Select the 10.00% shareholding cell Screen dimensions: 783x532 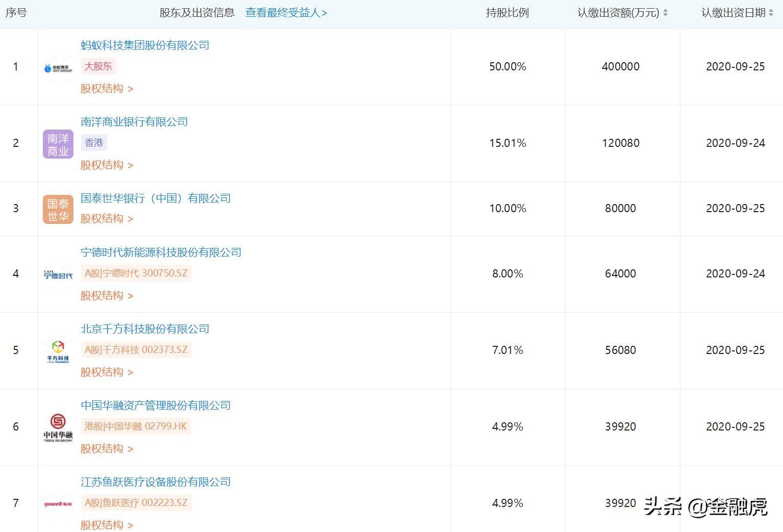508,209
